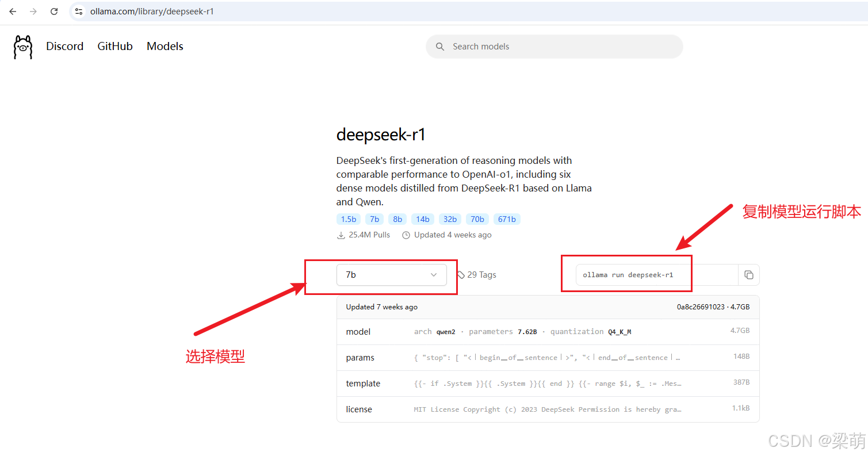Copy the ollama run command icon
The image size is (868, 456).
[748, 275]
